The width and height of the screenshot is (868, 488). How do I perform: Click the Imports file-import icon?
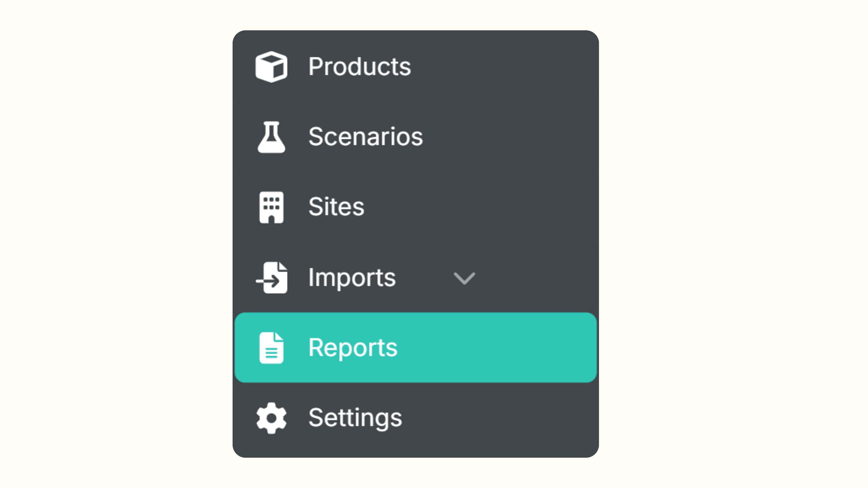271,278
